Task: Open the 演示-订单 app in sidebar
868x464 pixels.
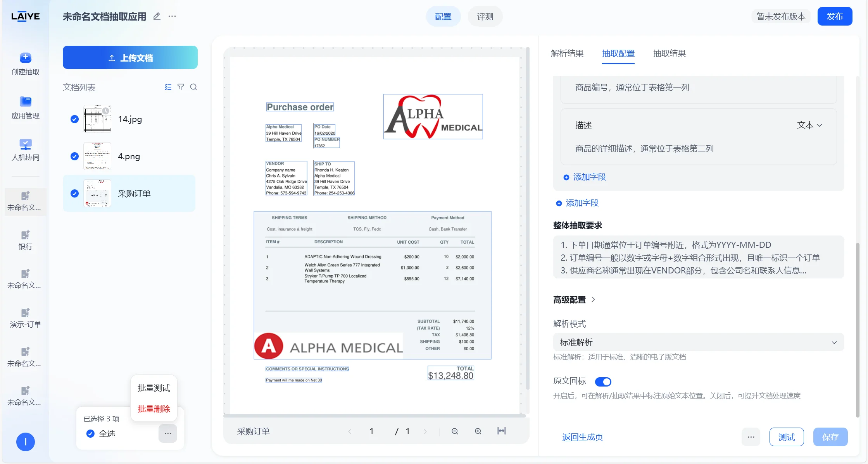Action: [26, 318]
